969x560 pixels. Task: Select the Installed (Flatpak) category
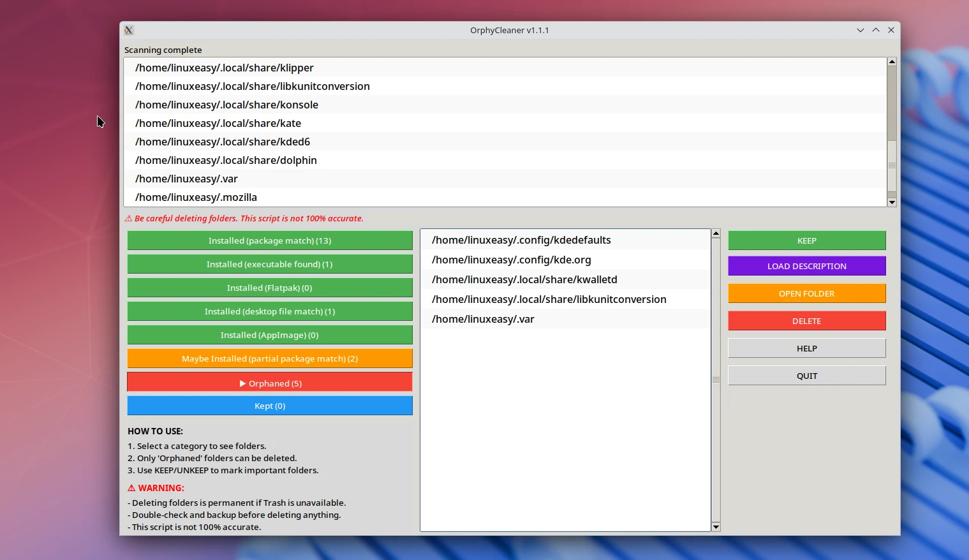(270, 288)
